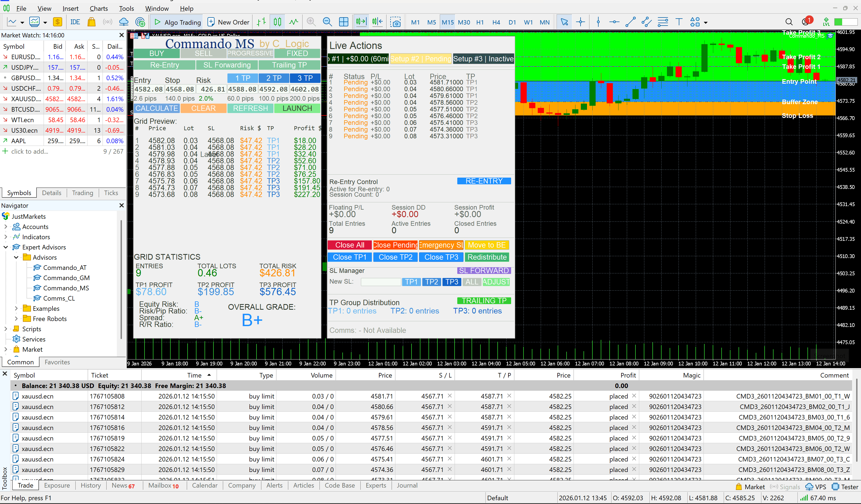Open the Charts menu

(x=99, y=8)
